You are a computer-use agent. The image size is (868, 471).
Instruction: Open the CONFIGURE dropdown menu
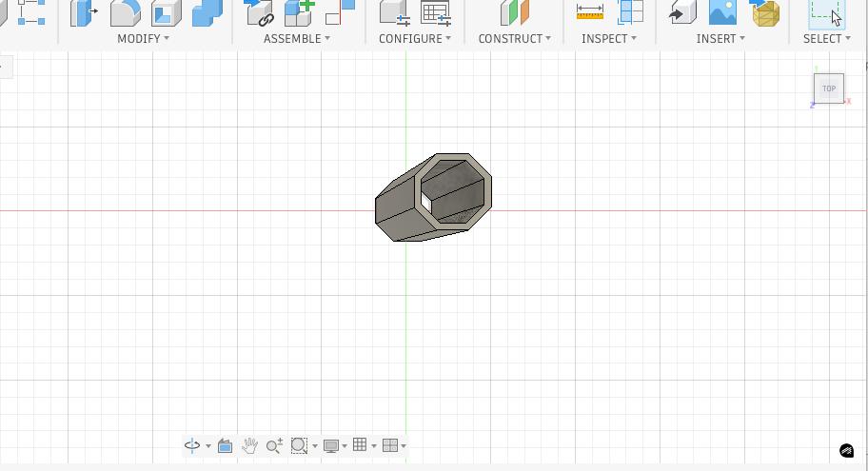[x=415, y=39]
